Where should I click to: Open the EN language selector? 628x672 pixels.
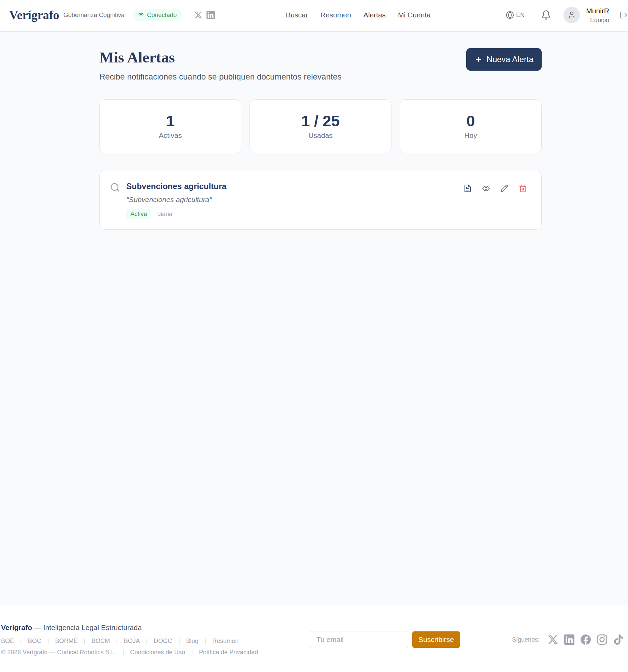515,15
